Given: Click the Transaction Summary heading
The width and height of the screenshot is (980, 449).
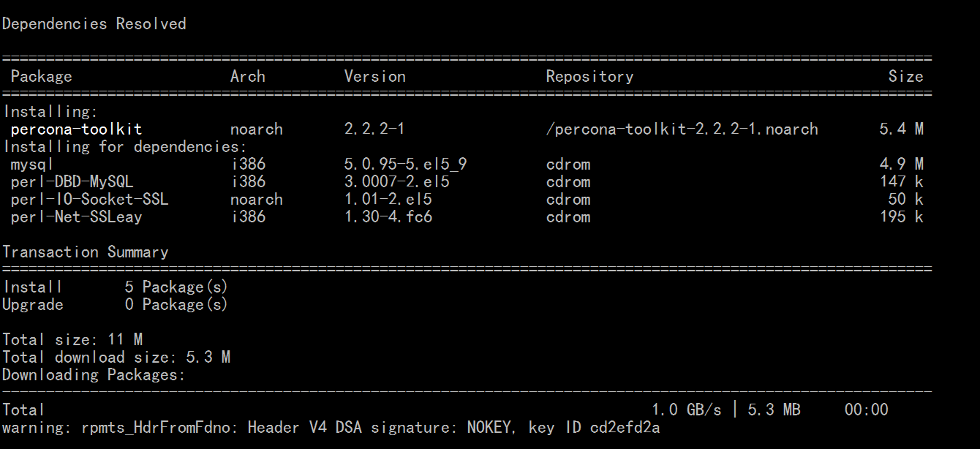Looking at the screenshot, I should point(85,252).
